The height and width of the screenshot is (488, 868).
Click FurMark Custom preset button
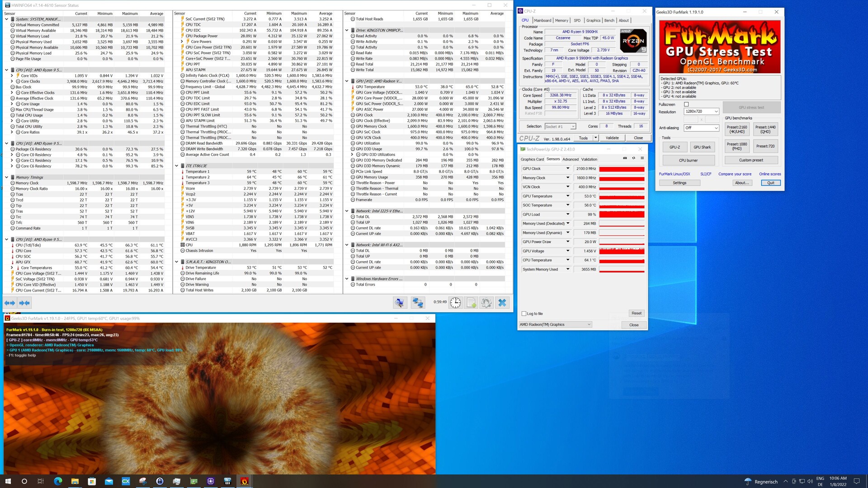point(751,160)
